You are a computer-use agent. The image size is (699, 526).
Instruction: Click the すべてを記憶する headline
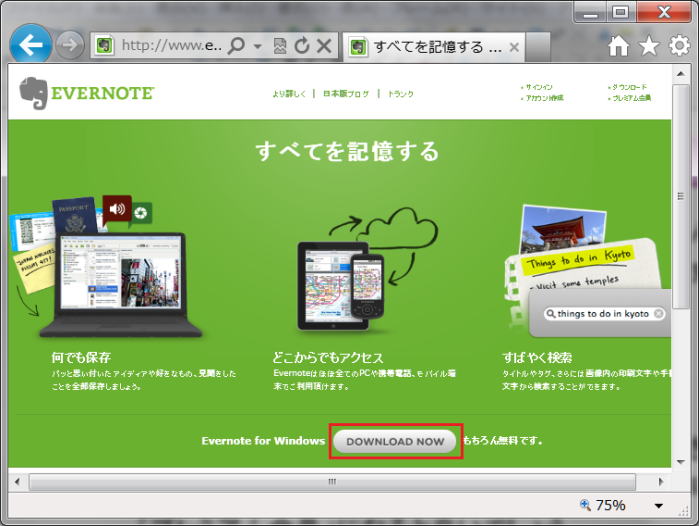[x=347, y=151]
